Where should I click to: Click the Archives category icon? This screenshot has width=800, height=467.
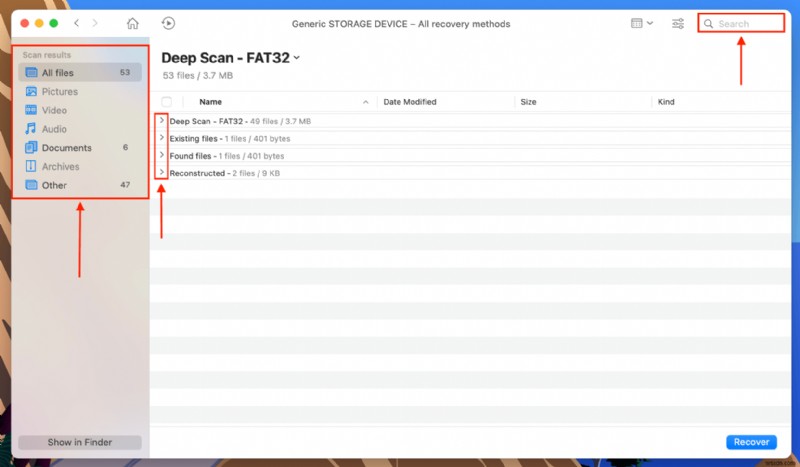31,166
